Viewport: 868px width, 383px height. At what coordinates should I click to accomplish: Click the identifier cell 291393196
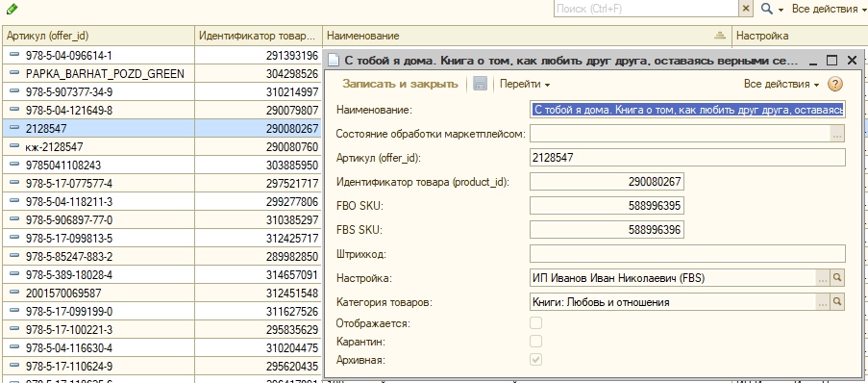259,55
